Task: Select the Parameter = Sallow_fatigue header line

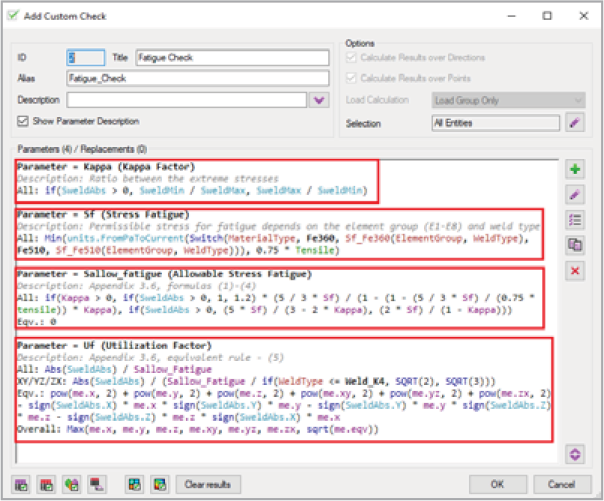Action: (164, 274)
